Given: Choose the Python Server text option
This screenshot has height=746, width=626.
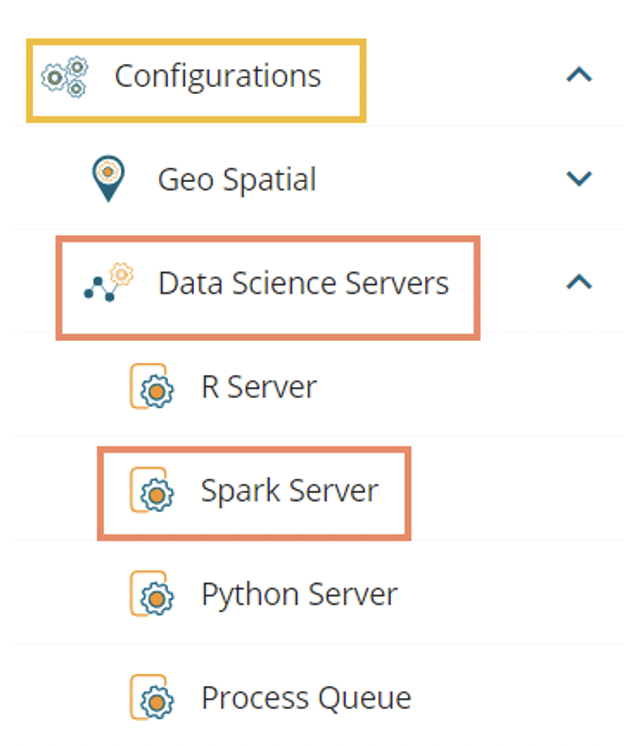Looking at the screenshot, I should click(299, 595).
